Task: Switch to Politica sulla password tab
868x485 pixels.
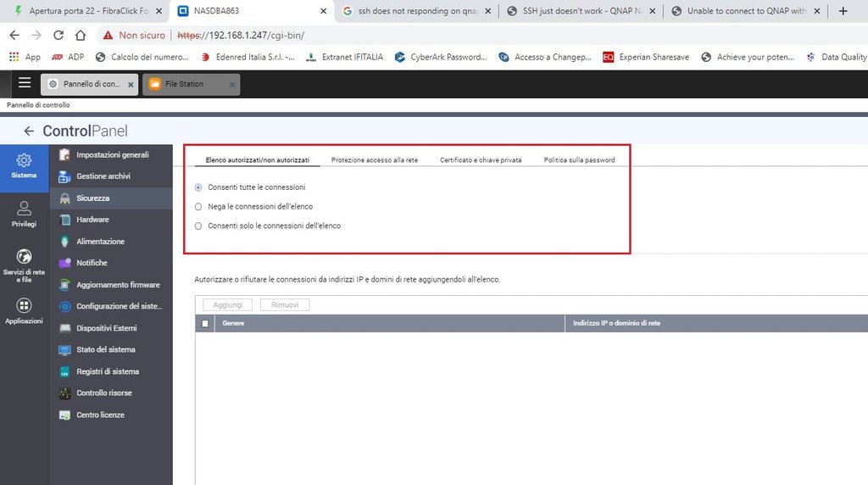Action: (579, 160)
